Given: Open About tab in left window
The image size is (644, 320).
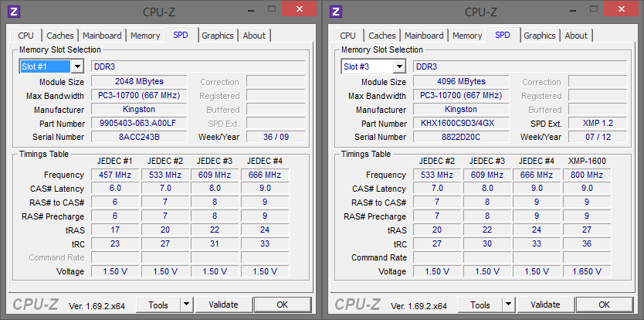Looking at the screenshot, I should [x=254, y=36].
